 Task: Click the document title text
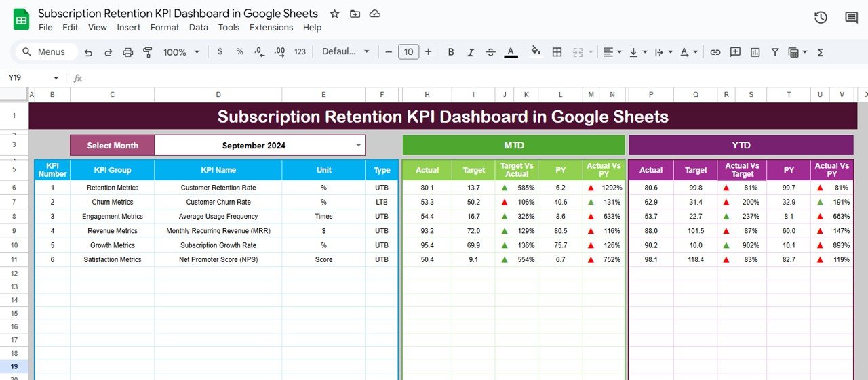pyautogui.click(x=178, y=14)
